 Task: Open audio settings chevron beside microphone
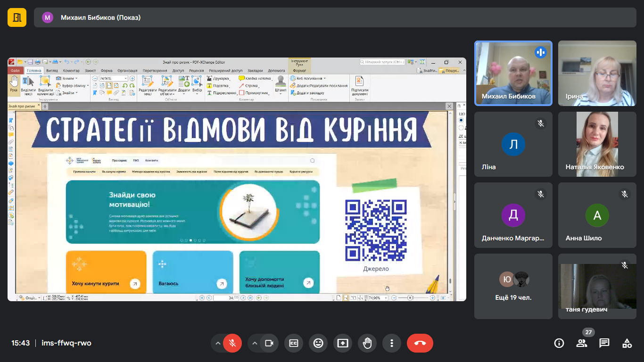[218, 343]
